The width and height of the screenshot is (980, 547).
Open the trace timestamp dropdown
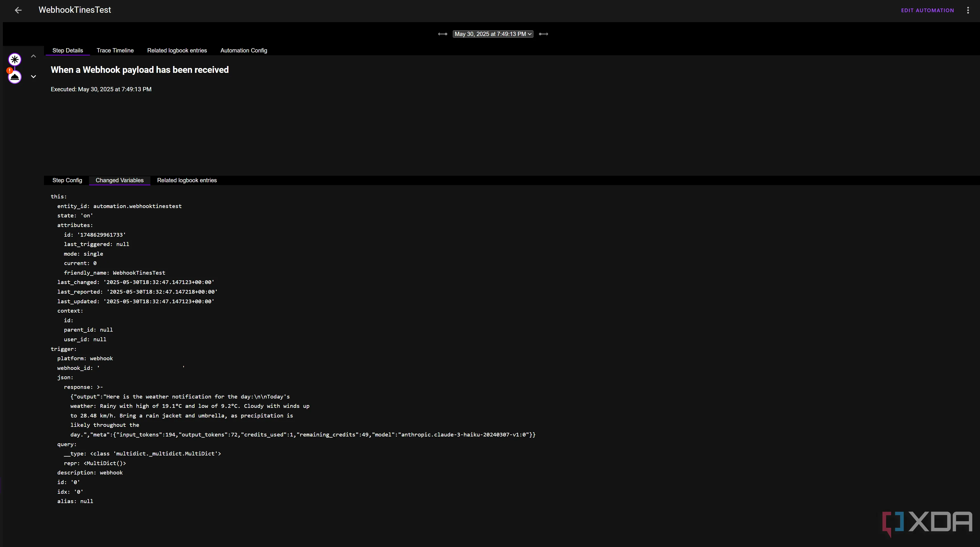[493, 34]
